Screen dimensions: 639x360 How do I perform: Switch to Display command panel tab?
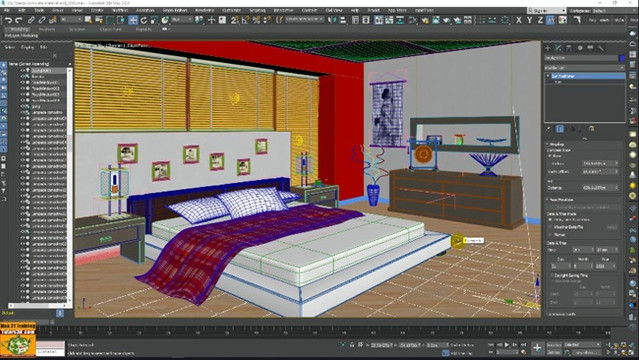pyautogui.click(x=591, y=48)
